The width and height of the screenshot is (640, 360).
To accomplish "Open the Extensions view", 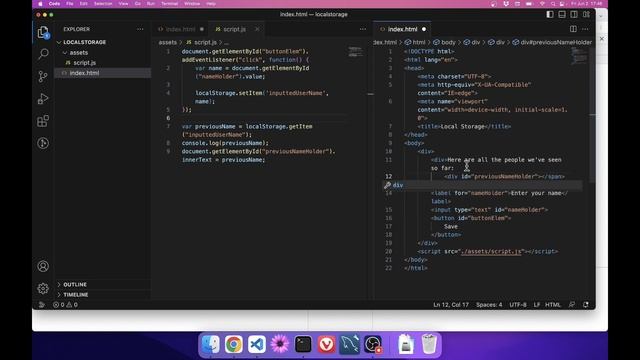I will tap(43, 121).
